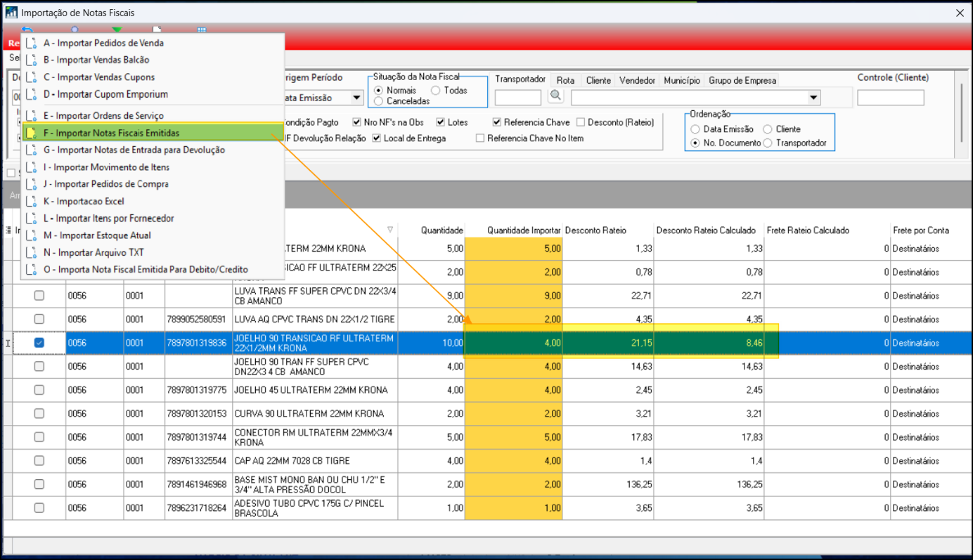Click the document icon beside A - Importar Pedidos de Venda

[x=30, y=43]
